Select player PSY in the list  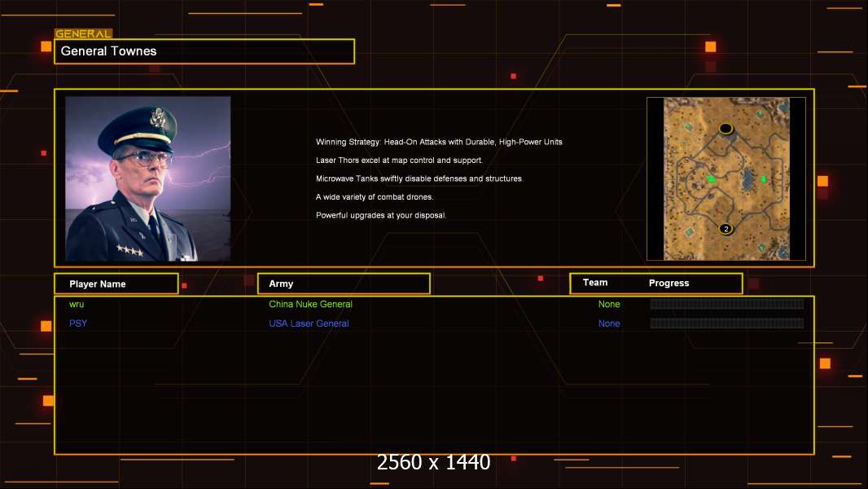78,324
